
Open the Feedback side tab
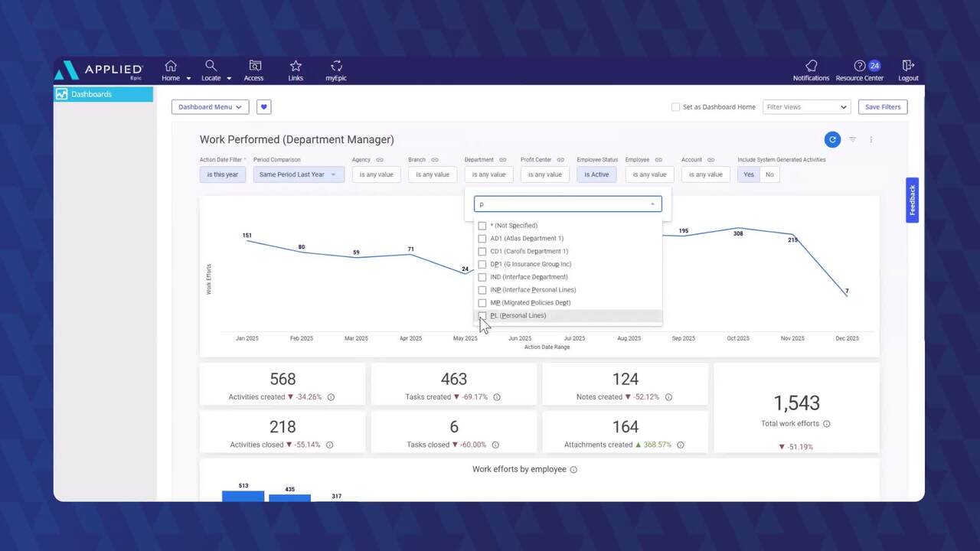pos(912,200)
